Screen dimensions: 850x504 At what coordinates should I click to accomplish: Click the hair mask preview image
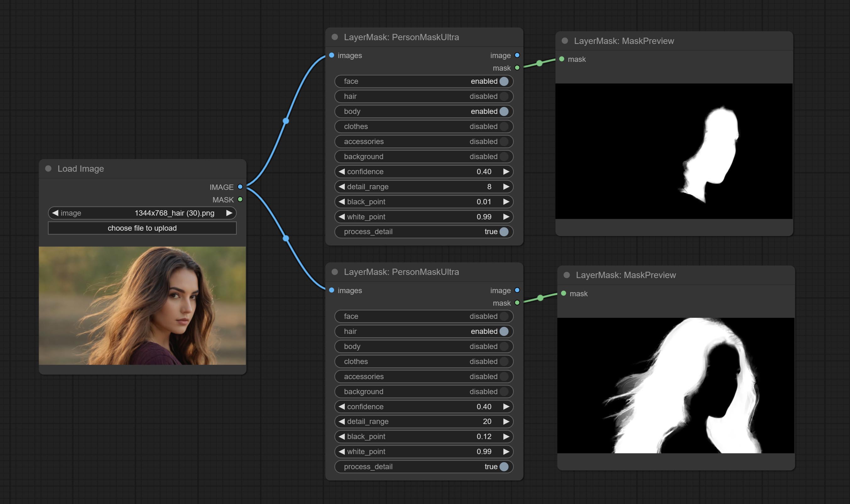675,385
